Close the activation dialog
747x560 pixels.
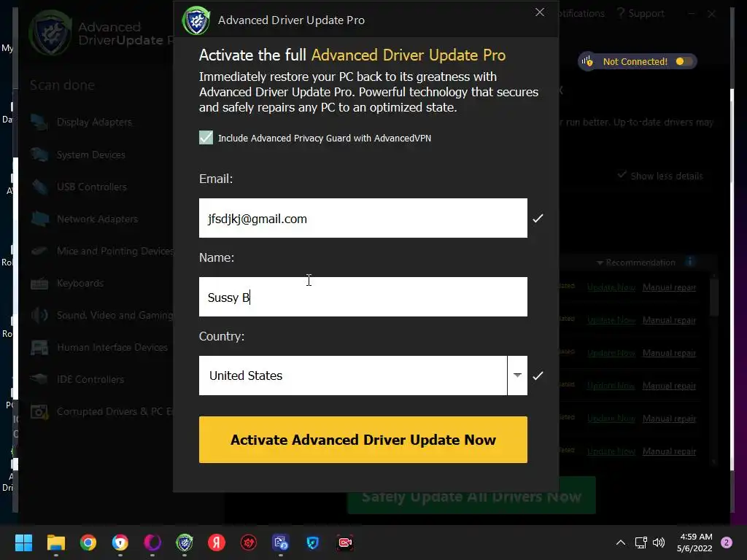point(539,12)
